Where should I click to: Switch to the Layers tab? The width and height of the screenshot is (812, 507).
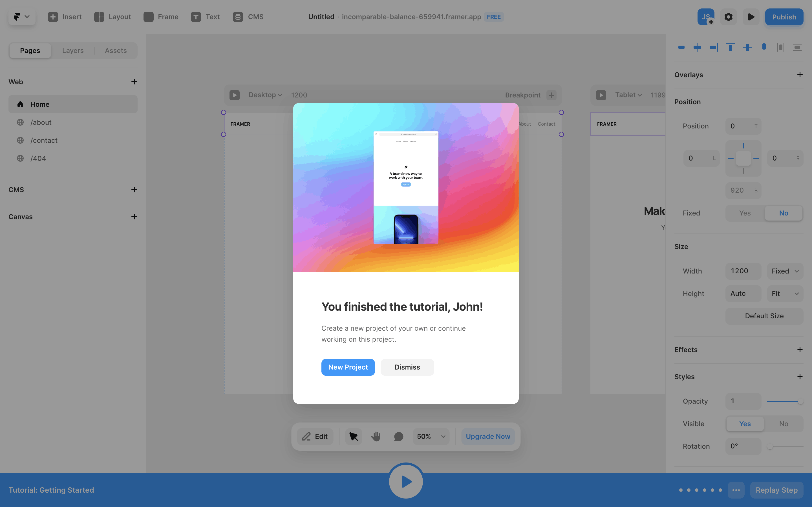(73, 51)
